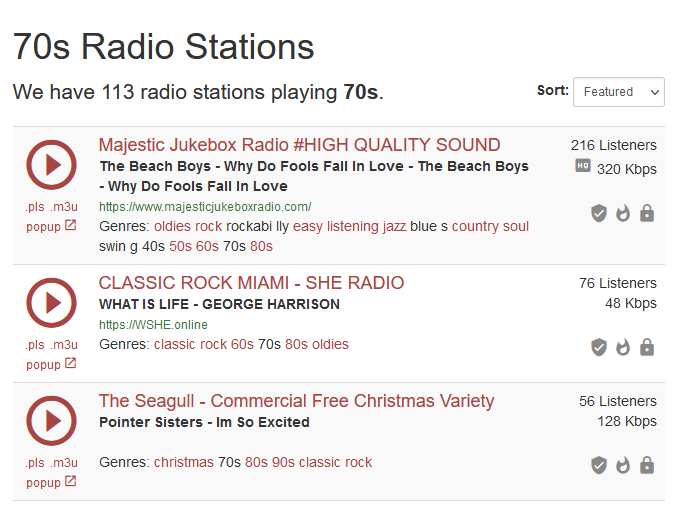Click the flame icon for CLASSIC ROCK MIAMI

click(x=623, y=347)
